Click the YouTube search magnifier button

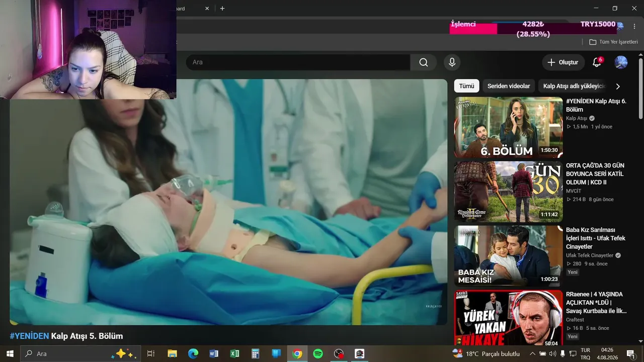coord(424,62)
